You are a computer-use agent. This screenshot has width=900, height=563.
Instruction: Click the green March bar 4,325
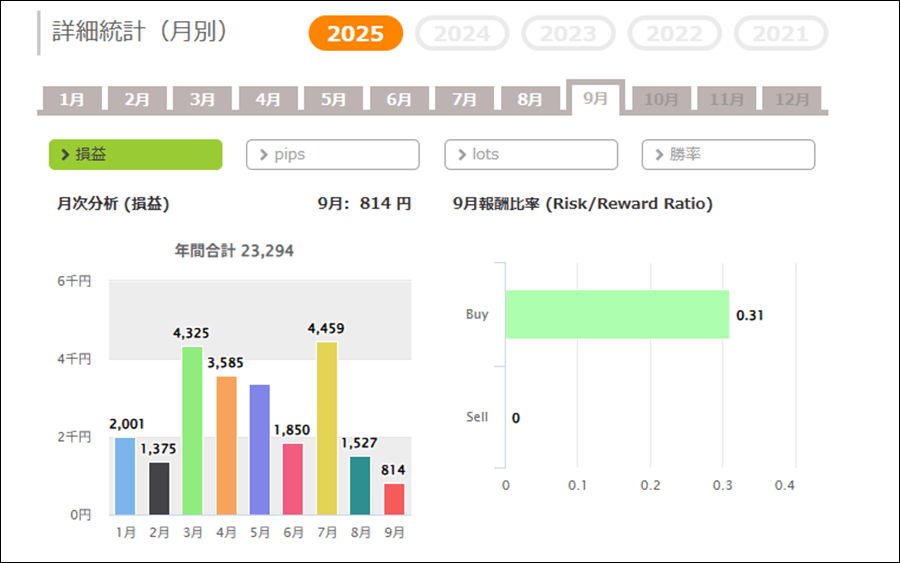pos(193,430)
